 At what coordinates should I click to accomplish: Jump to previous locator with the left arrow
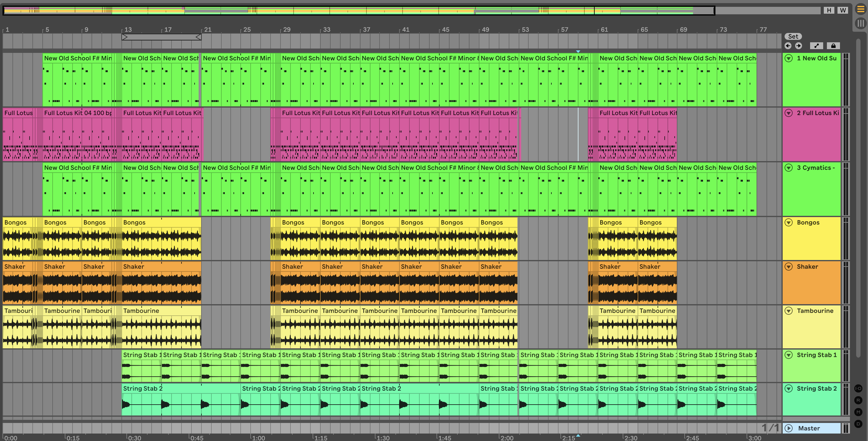(788, 46)
